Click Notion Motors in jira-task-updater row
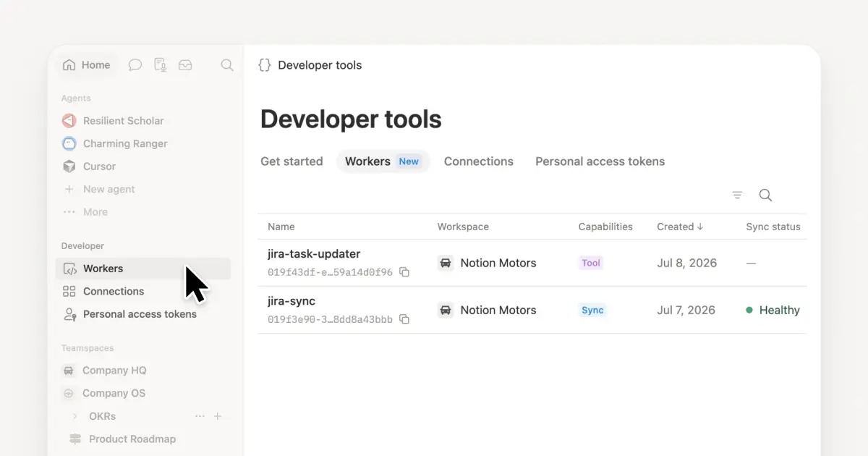The image size is (868, 456). [x=498, y=263]
